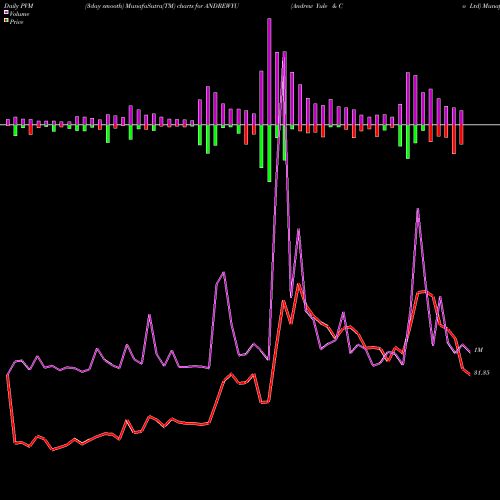500x500 pixels.
Task: Click the 'Price' legend label
Action: [x=16, y=22]
